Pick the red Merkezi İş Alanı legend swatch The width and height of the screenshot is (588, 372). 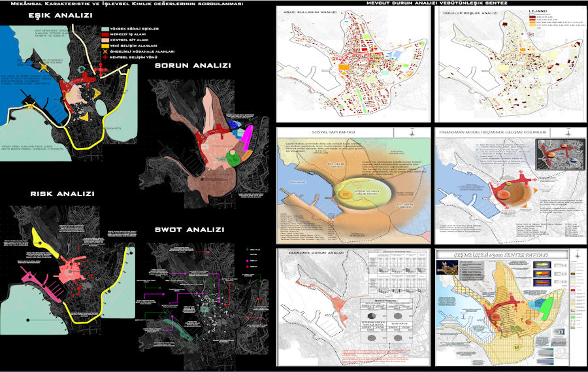(105, 35)
